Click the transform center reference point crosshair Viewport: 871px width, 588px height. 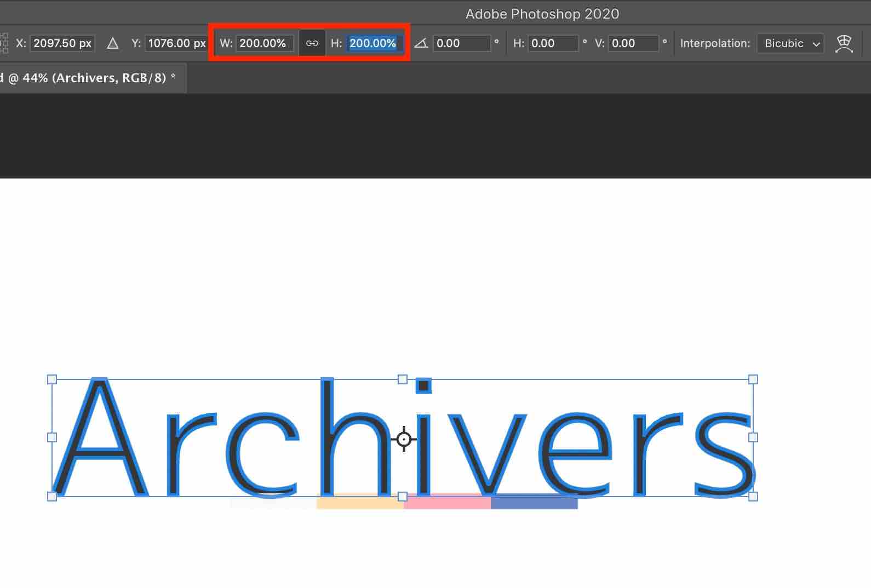(404, 439)
